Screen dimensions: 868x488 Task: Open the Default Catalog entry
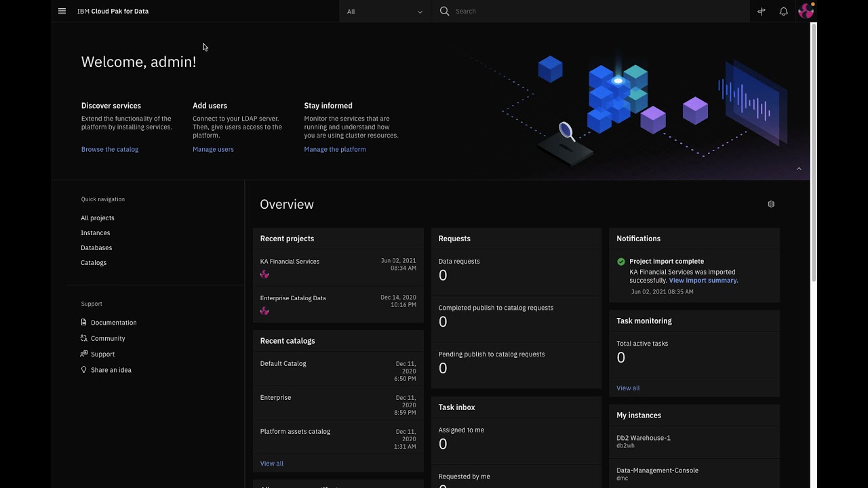pos(283,364)
